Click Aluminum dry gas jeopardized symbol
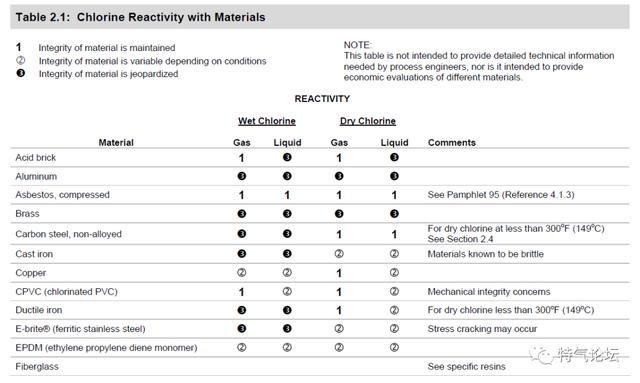The image size is (640, 383). point(339,176)
